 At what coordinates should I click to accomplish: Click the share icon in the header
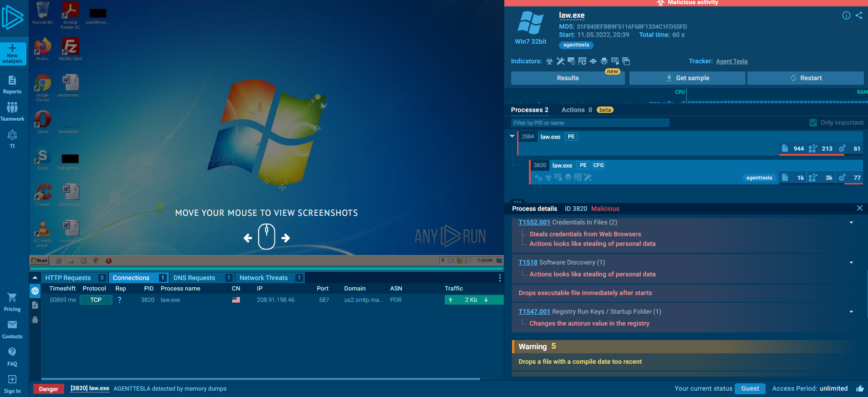[859, 15]
